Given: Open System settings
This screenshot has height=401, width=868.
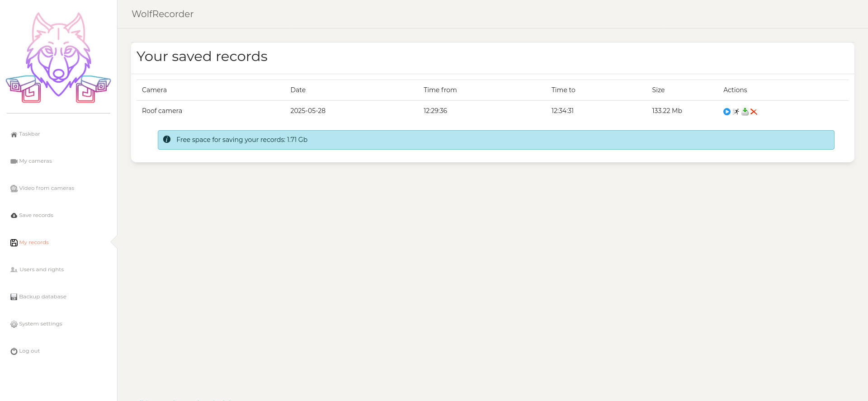Looking at the screenshot, I should pos(40,324).
